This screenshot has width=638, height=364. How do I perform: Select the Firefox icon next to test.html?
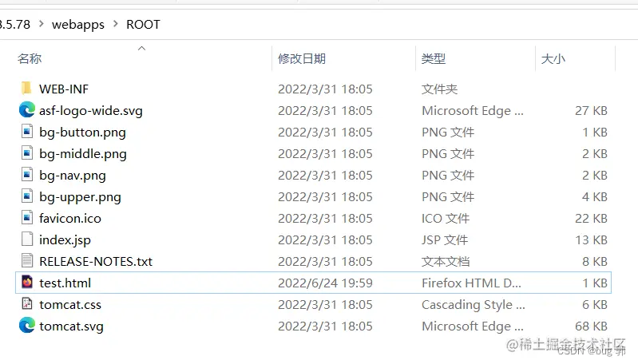(x=27, y=283)
